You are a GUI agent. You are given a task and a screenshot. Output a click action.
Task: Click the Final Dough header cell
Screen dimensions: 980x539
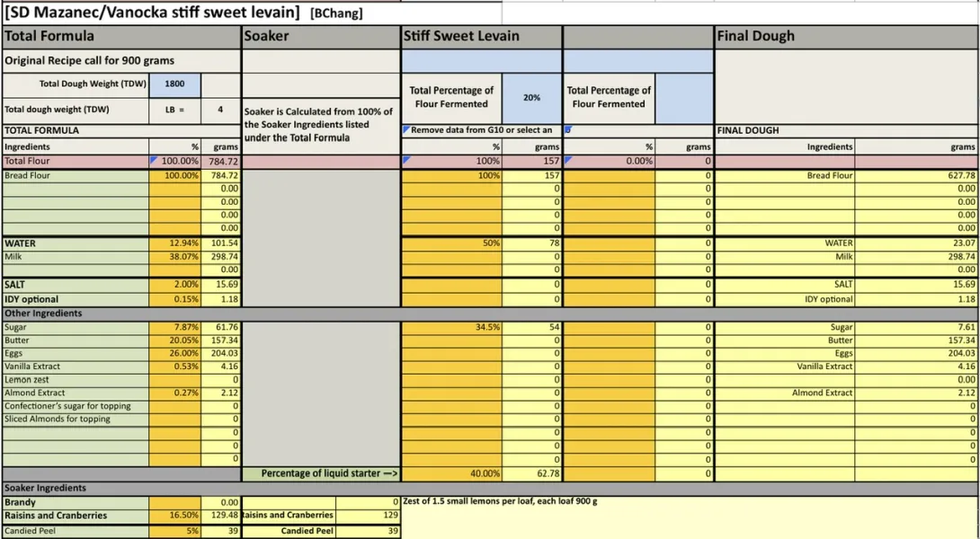tap(846, 37)
